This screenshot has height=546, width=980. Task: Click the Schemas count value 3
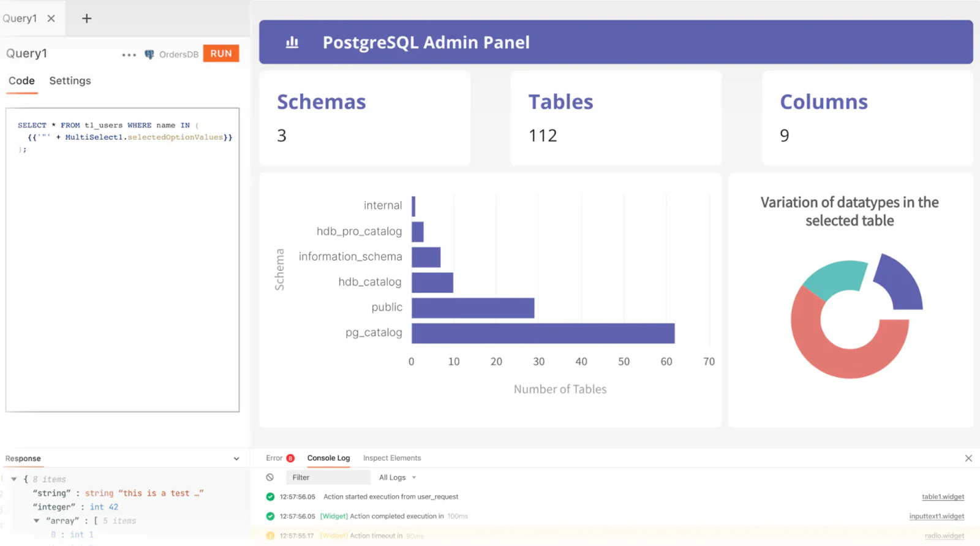tap(282, 135)
